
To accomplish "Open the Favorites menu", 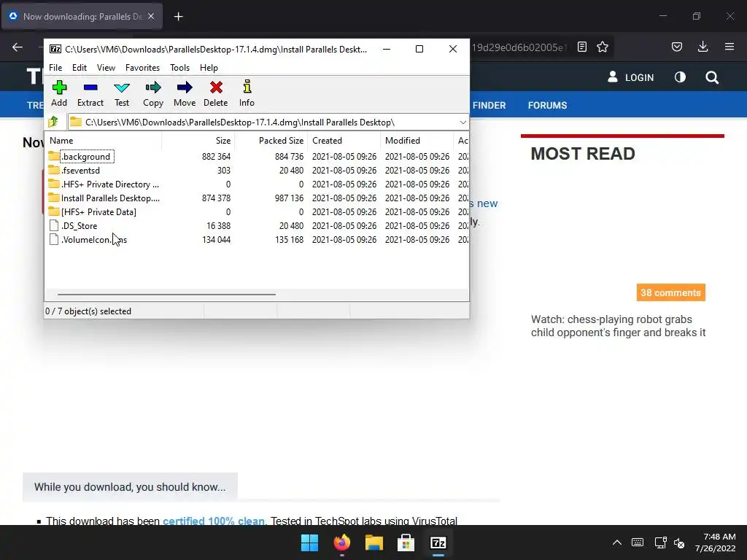I will point(142,68).
